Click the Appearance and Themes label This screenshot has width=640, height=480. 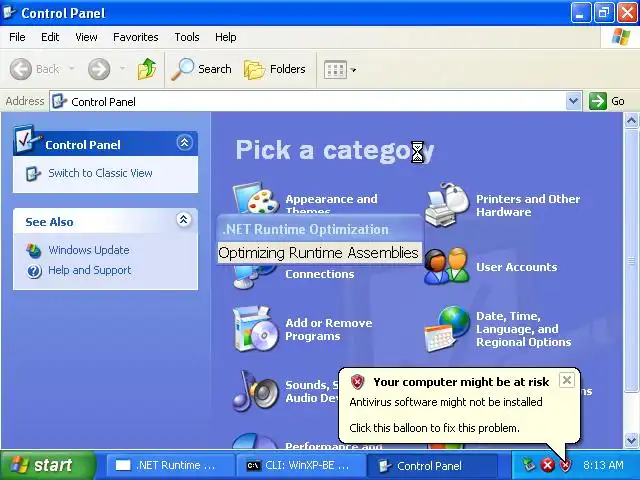click(331, 203)
